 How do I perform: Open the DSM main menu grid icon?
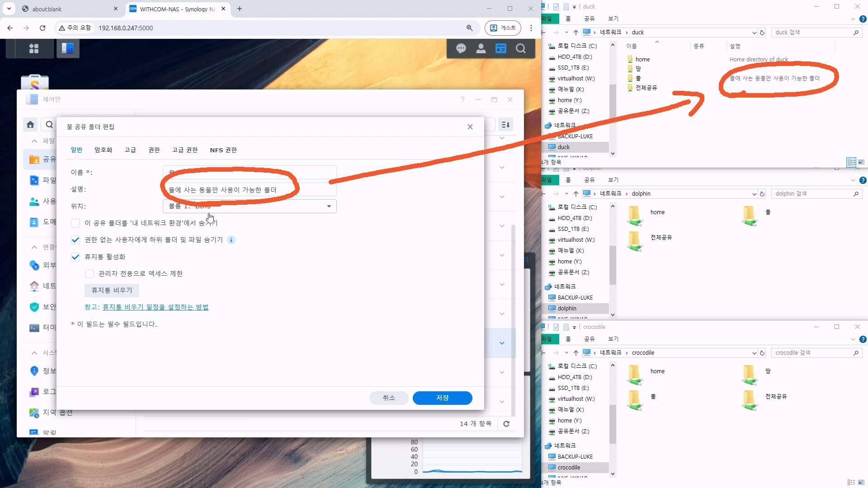tap(33, 48)
